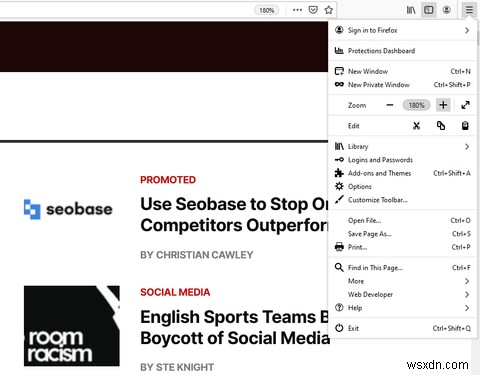
Task: Expand the Help submenu arrow
Action: [x=467, y=308]
